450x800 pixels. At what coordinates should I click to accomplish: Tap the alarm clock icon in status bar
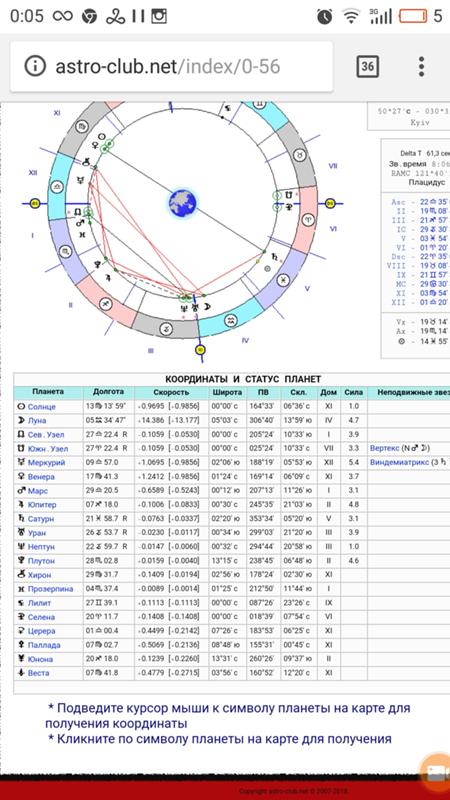click(324, 16)
